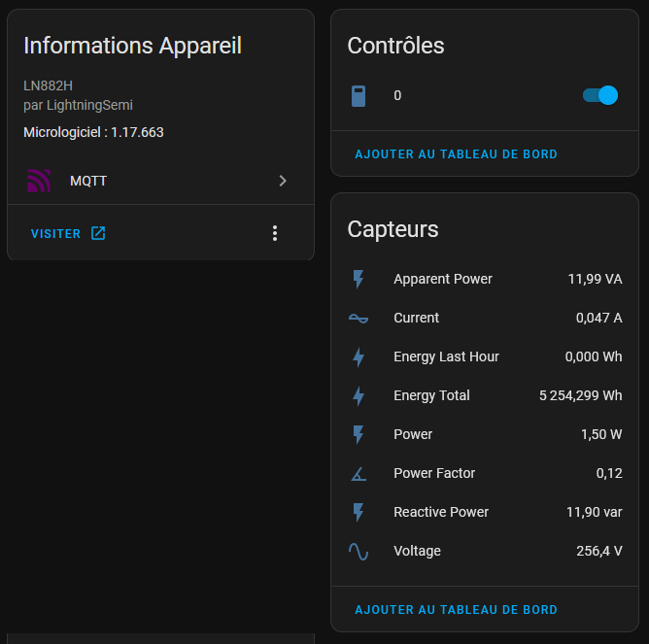Click the entity name 0 in Contrôles

point(397,95)
